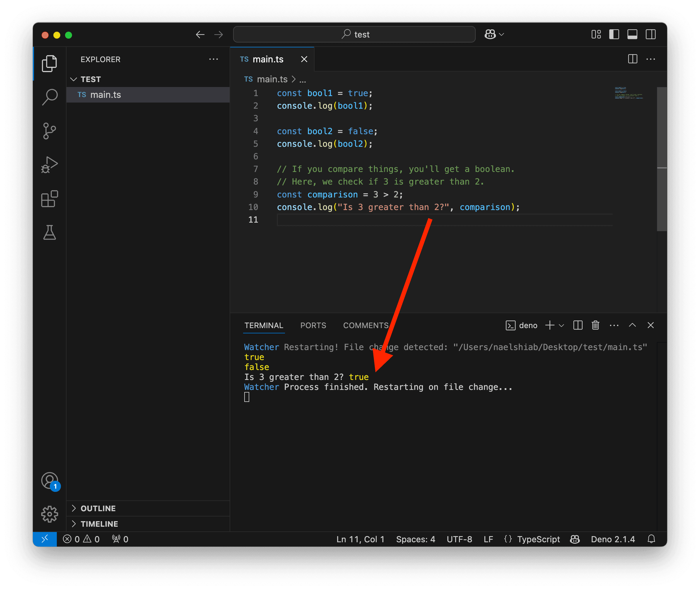Kill terminal with the trash icon
The height and width of the screenshot is (590, 700).
pos(595,325)
